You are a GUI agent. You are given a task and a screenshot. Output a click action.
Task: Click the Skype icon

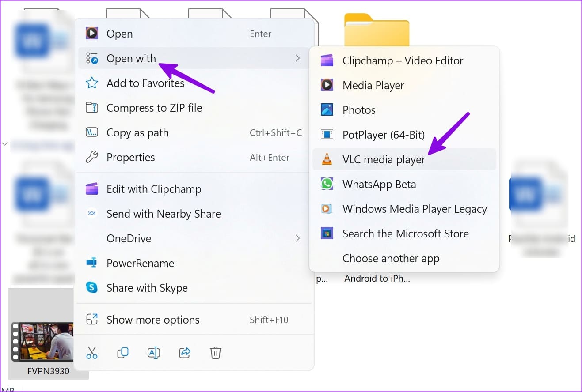click(91, 288)
